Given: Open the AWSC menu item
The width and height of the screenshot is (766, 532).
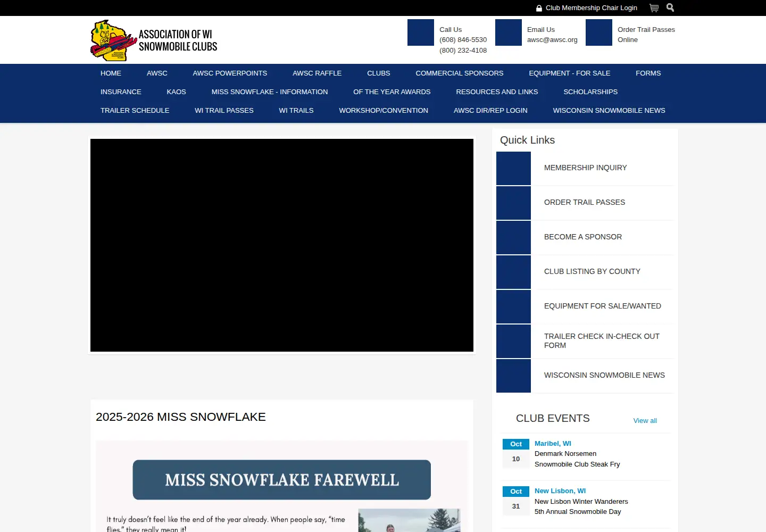Looking at the screenshot, I should 157,73.
